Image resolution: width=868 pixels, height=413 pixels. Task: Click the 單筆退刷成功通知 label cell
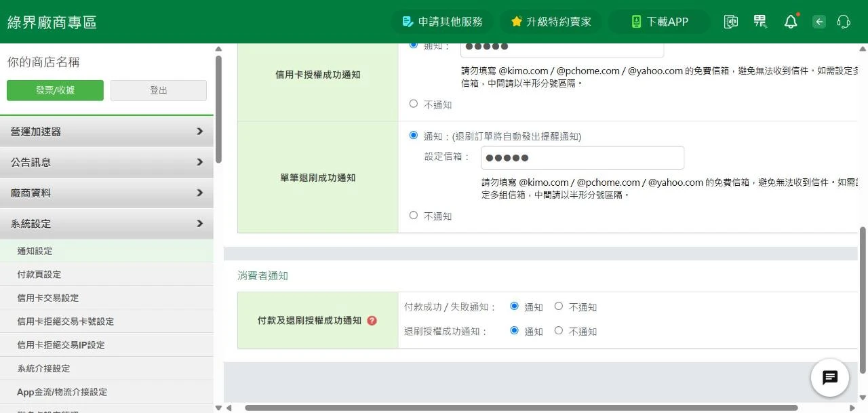coord(318,178)
